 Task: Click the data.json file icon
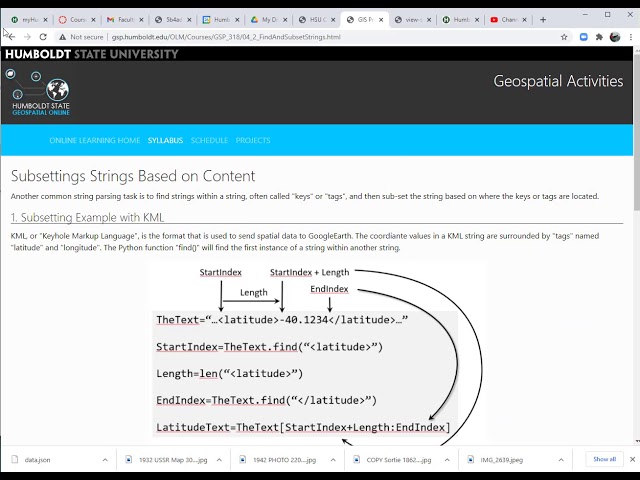tap(15, 459)
